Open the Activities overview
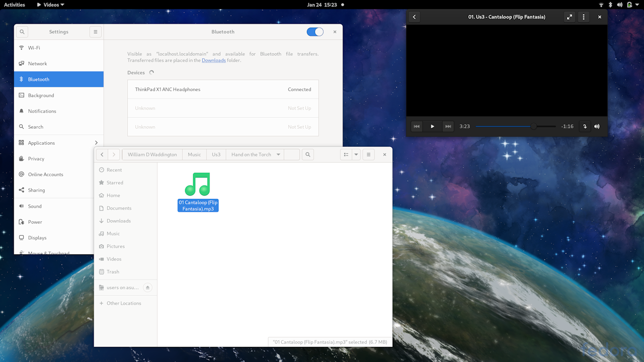Viewport: 644px width, 362px height. click(15, 5)
